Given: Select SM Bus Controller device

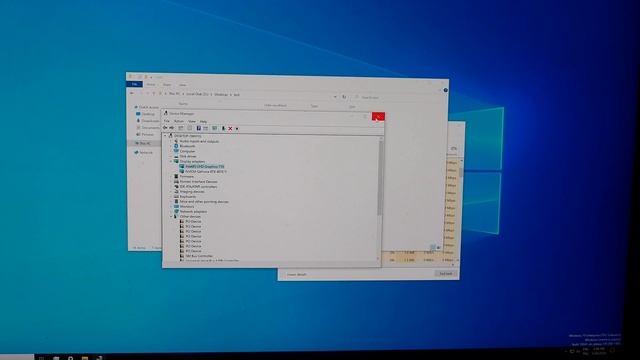Looking at the screenshot, I should [199, 256].
